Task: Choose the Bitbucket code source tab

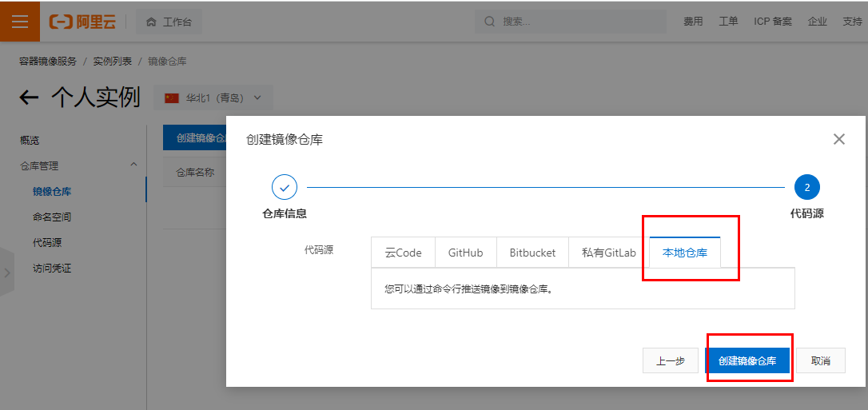Action: [532, 253]
